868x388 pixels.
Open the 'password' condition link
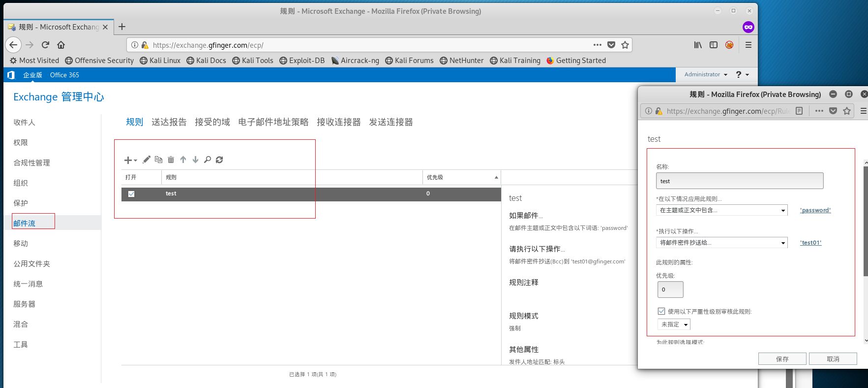point(815,210)
